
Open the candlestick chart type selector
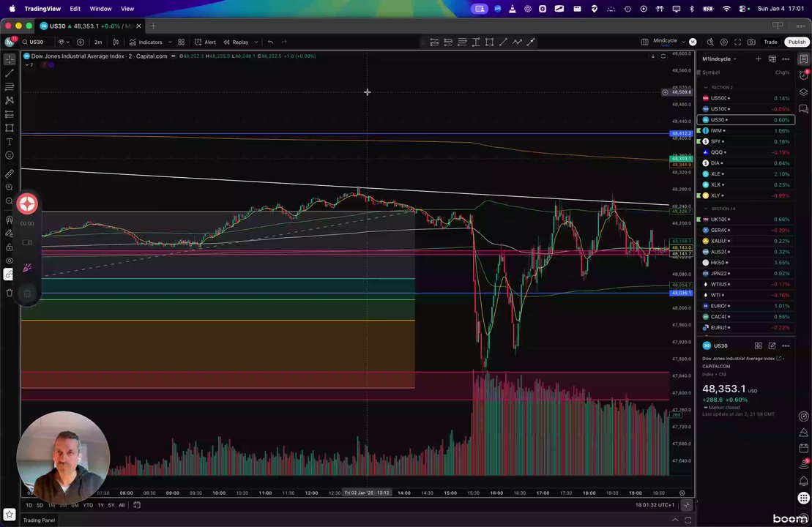pos(116,42)
